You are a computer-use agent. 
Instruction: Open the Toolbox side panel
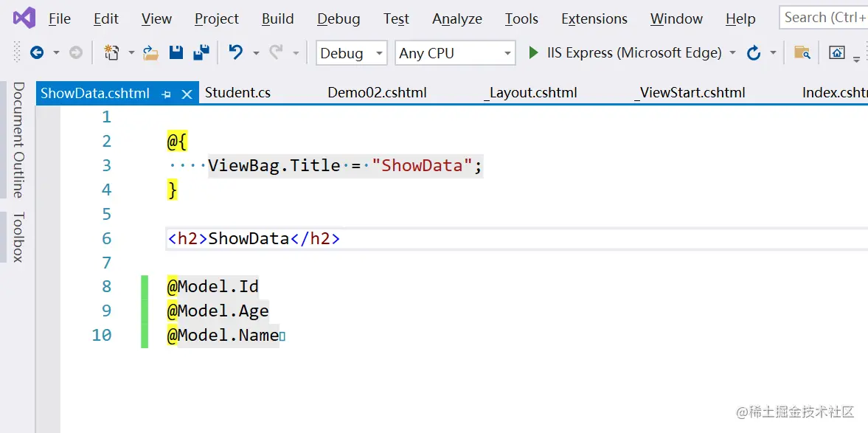(18, 237)
